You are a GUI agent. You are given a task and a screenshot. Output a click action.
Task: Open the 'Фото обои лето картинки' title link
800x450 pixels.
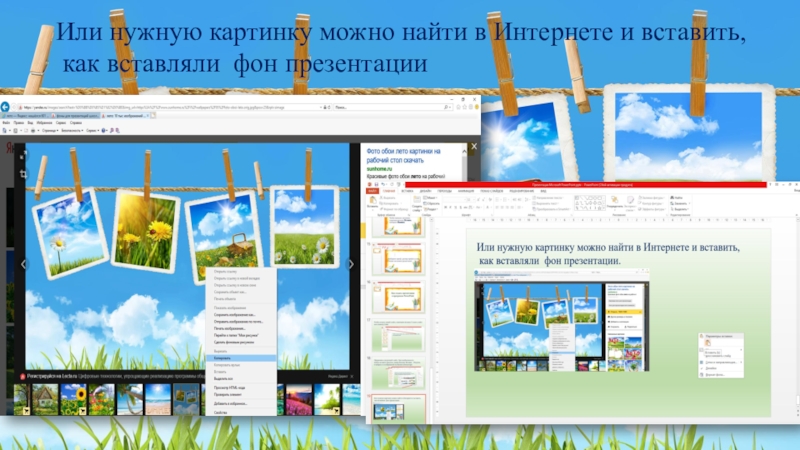coord(403,156)
